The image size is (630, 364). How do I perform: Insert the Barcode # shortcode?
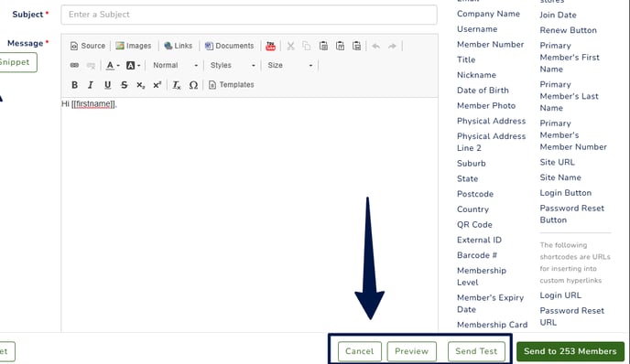pos(477,255)
